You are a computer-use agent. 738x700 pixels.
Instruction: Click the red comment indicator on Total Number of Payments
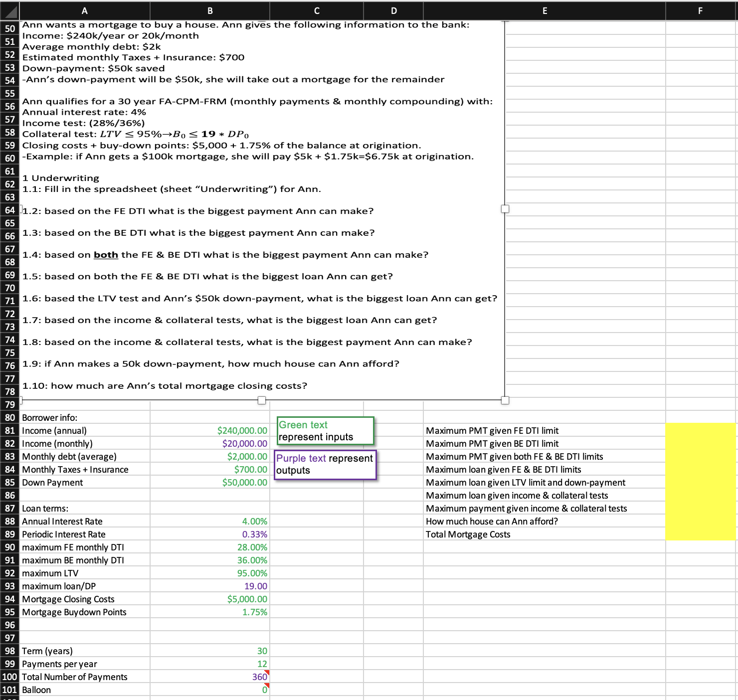pos(267,674)
